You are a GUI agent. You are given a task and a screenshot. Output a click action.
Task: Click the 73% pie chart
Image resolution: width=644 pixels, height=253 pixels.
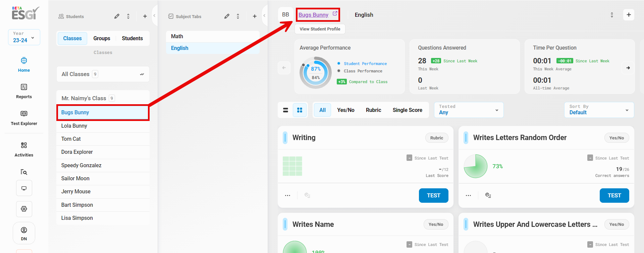(475, 166)
